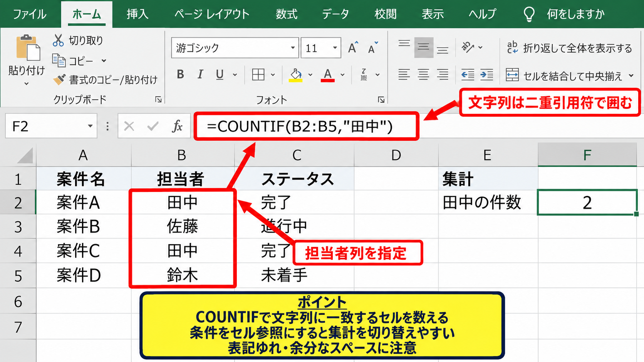This screenshot has width=644, height=362.
Task: Toggle middle vertical alignment
Action: 424,47
